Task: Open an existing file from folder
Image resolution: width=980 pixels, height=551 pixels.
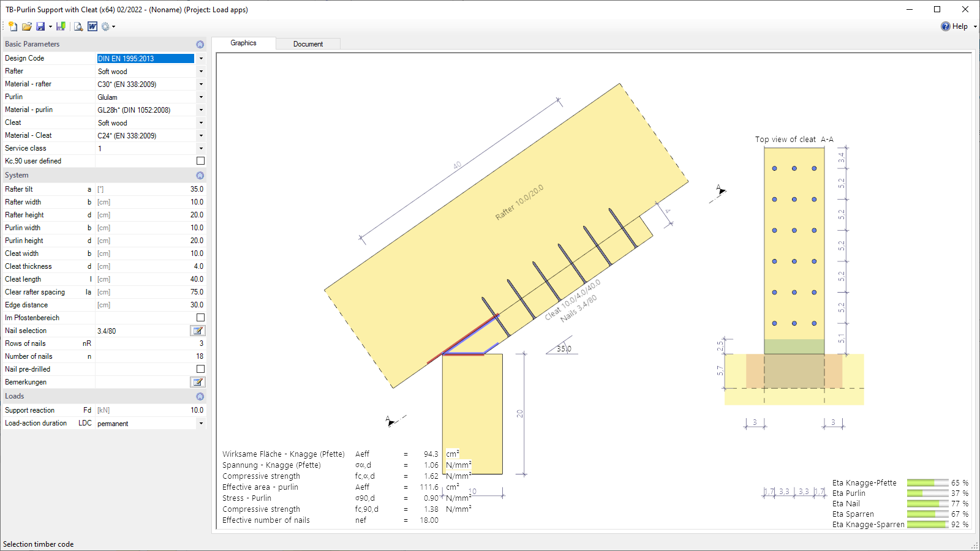Action: (27, 26)
